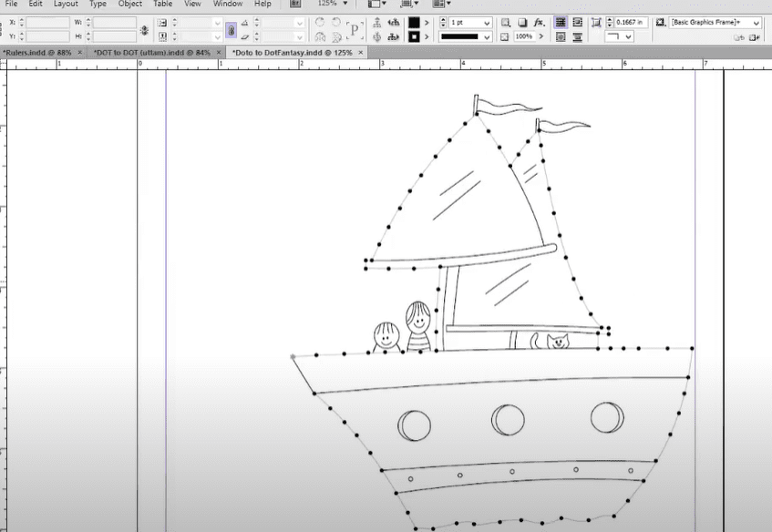Toggle the no text wrap button
Viewport: 772px width, 532px height.
point(561,22)
